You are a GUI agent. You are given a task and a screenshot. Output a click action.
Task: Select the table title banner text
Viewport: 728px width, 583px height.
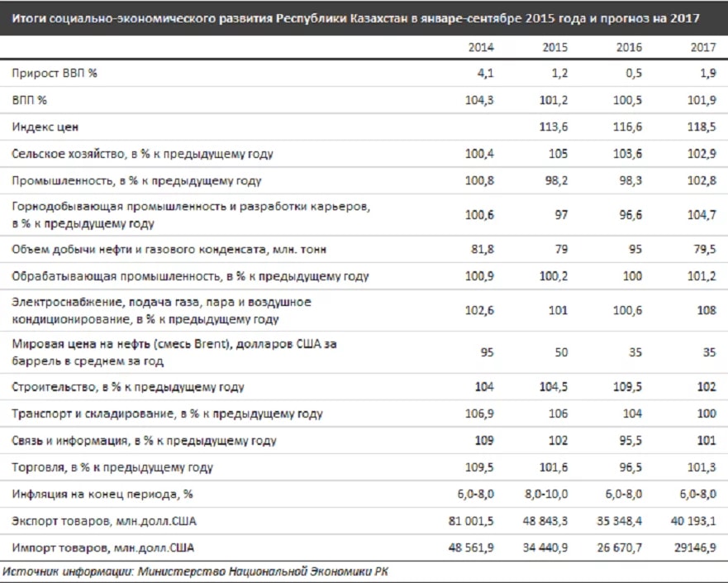click(x=355, y=18)
